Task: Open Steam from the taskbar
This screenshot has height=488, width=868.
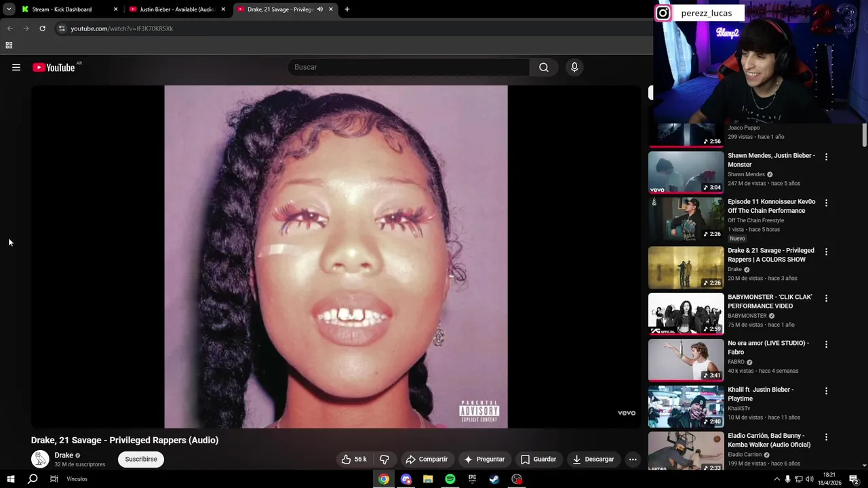Action: (494, 479)
